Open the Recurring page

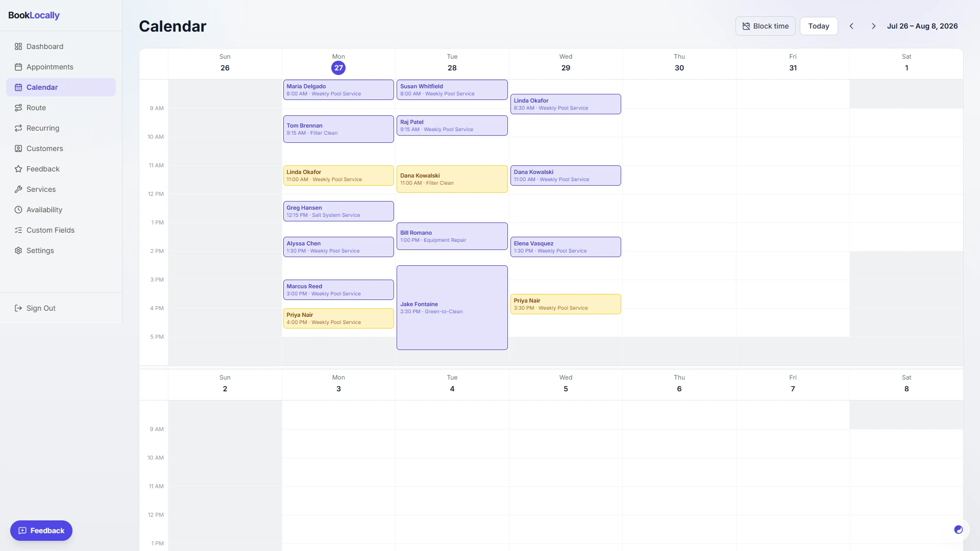coord(61,128)
